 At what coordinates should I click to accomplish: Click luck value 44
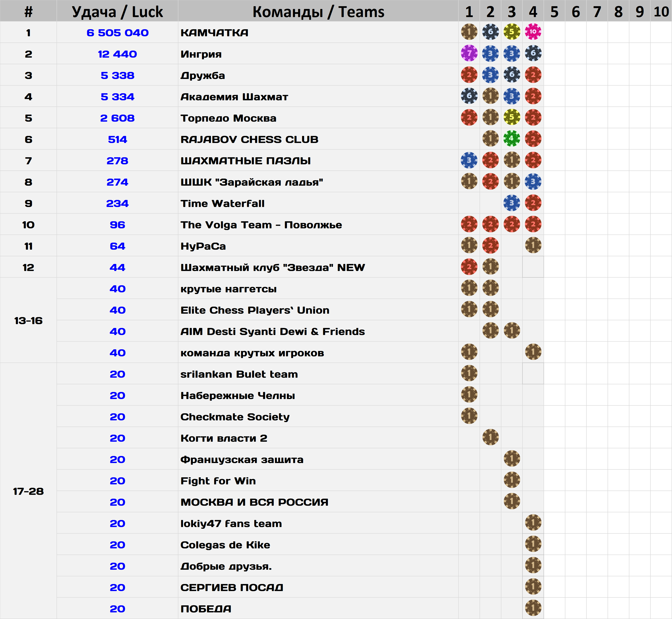118,267
